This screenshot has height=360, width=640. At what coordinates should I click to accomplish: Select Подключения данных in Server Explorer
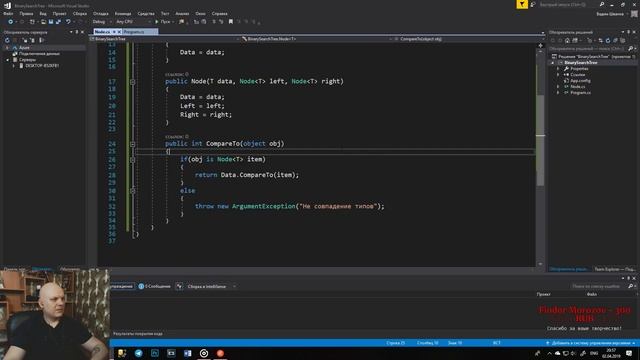pos(39,53)
